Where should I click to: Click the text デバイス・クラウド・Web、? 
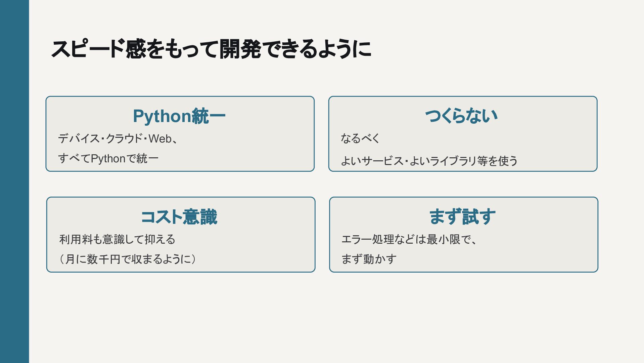click(x=118, y=138)
